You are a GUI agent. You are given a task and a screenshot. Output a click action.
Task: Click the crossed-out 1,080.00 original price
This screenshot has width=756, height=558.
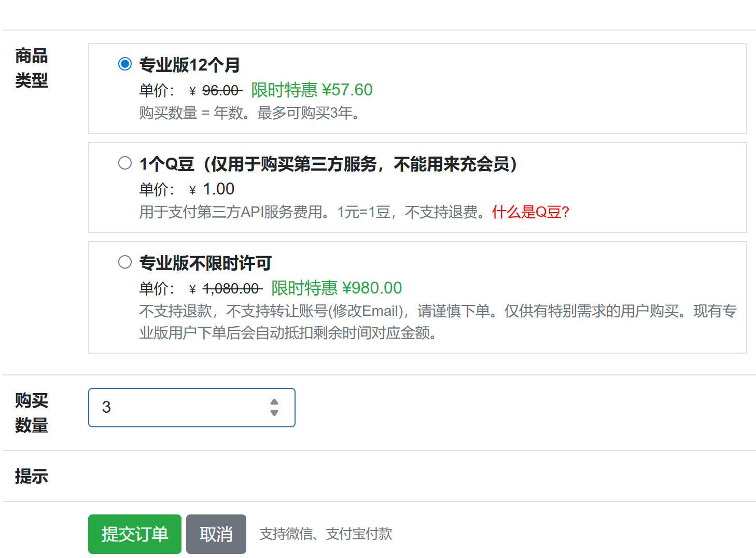pos(231,289)
